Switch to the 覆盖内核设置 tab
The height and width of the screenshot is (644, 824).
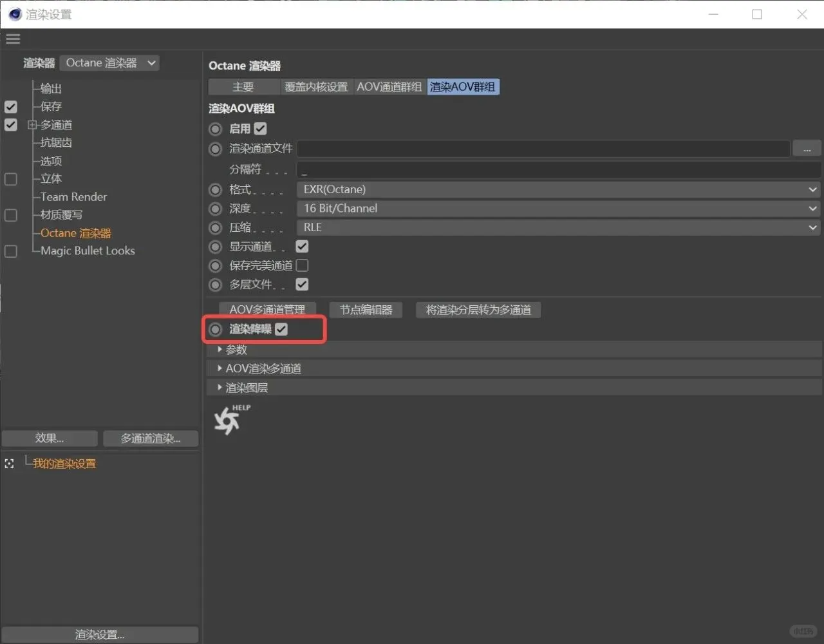316,87
